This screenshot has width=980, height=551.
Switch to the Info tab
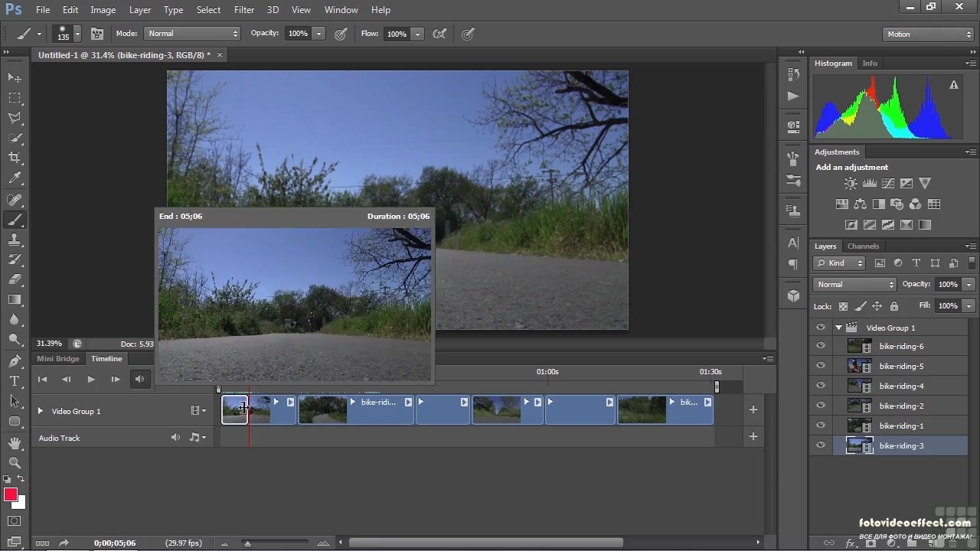(x=870, y=63)
